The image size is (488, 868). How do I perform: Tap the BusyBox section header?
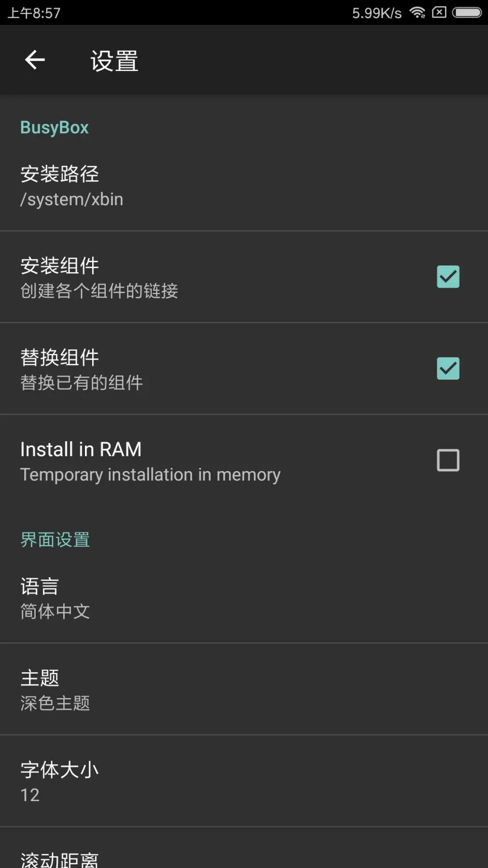(54, 127)
